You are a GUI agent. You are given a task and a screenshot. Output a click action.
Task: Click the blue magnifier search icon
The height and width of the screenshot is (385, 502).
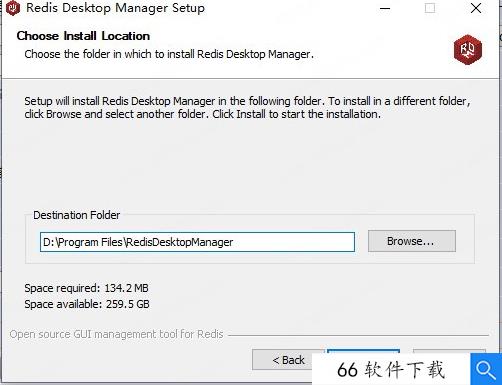tap(486, 369)
